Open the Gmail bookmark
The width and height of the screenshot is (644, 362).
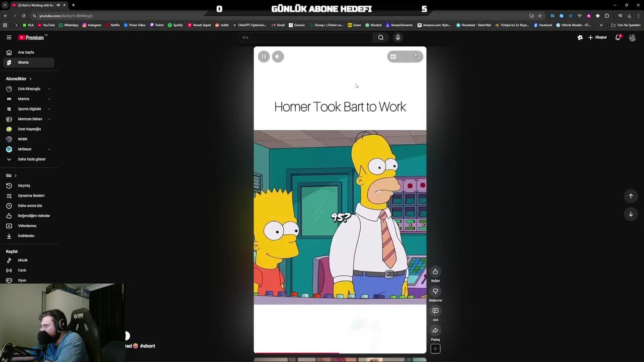click(x=278, y=25)
